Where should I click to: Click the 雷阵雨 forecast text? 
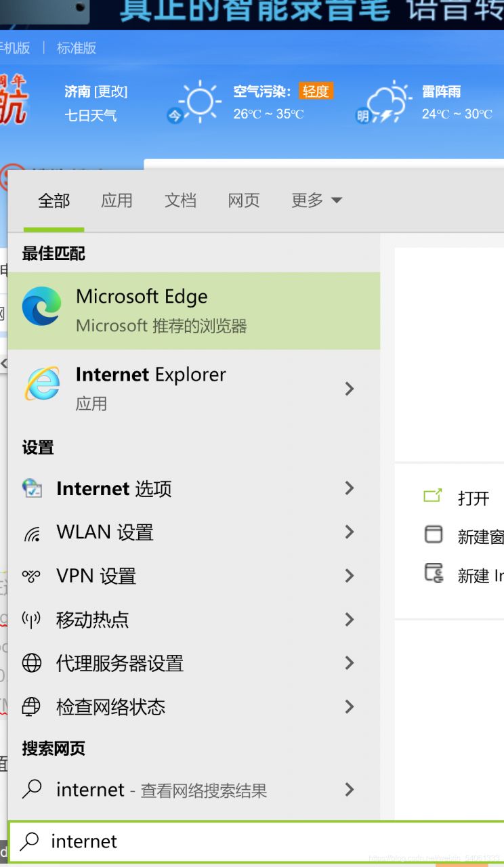(x=442, y=91)
